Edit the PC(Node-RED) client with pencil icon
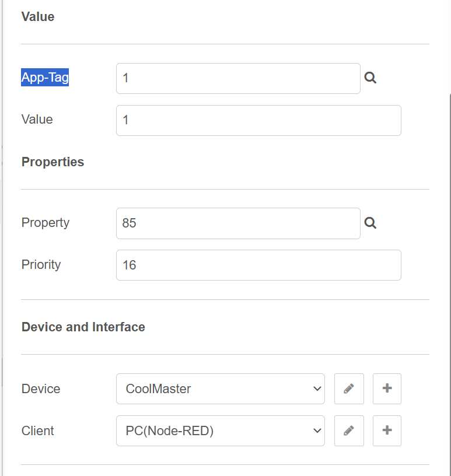 349,430
